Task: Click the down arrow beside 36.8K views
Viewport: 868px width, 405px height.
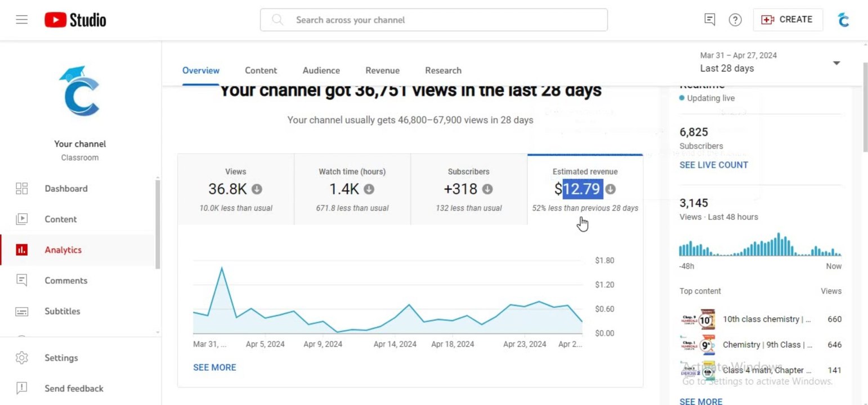Action: pos(257,189)
